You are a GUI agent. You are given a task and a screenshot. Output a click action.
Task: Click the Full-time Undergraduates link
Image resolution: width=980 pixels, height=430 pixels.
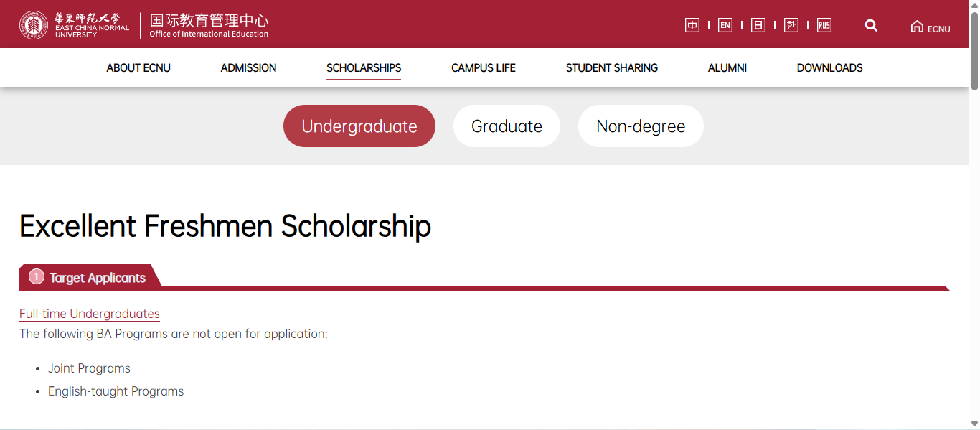tap(89, 314)
